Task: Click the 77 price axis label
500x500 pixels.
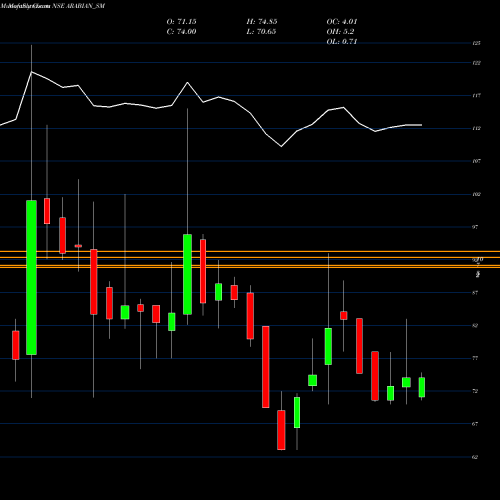Action: click(475, 358)
